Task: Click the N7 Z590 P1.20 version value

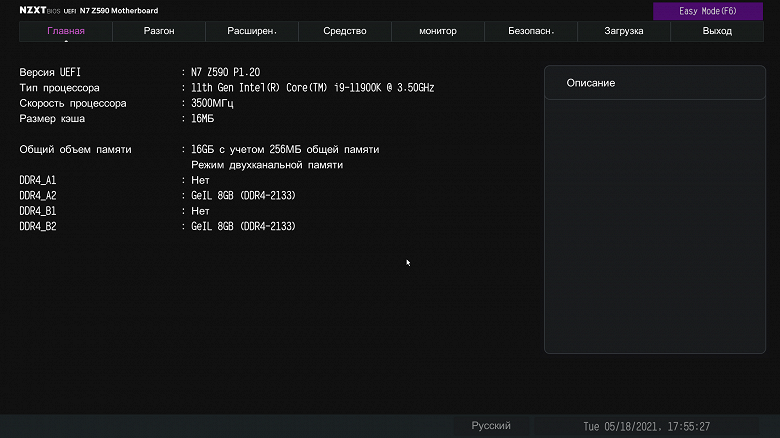Action: [225, 72]
